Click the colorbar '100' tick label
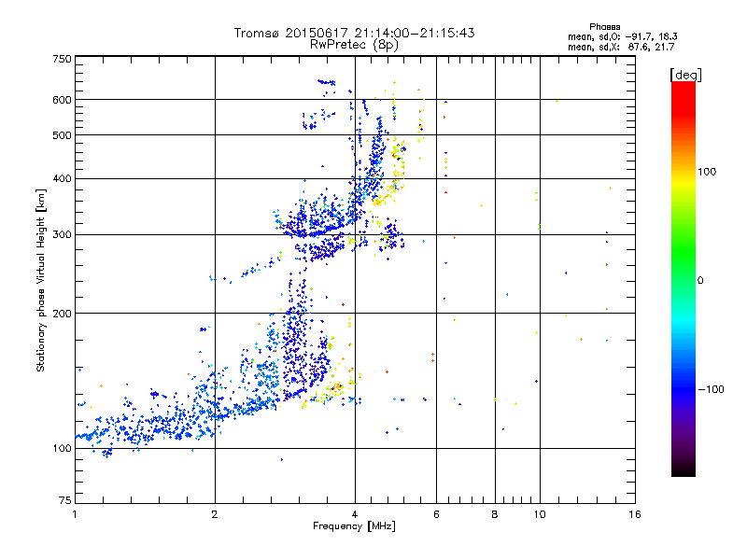747x560 pixels. tap(707, 172)
